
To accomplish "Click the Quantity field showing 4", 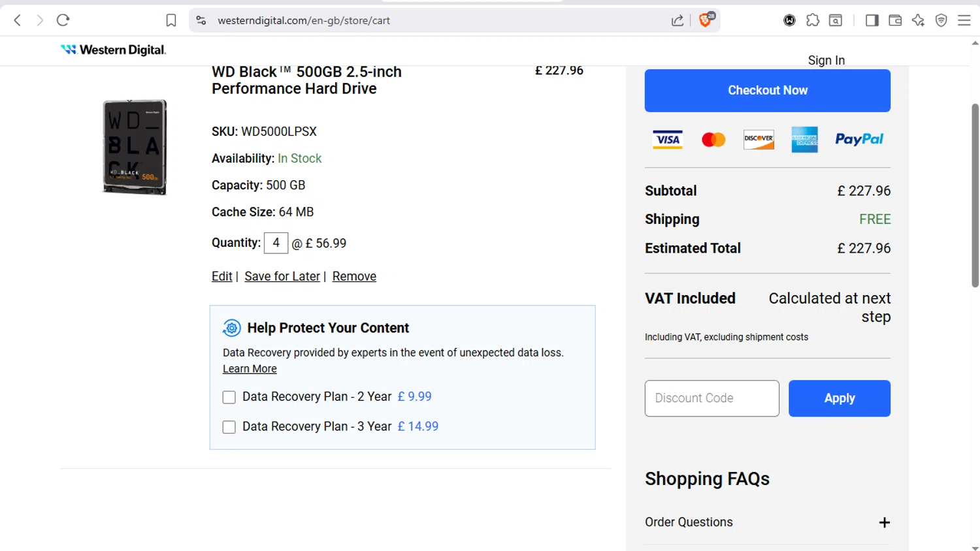I will tap(276, 243).
